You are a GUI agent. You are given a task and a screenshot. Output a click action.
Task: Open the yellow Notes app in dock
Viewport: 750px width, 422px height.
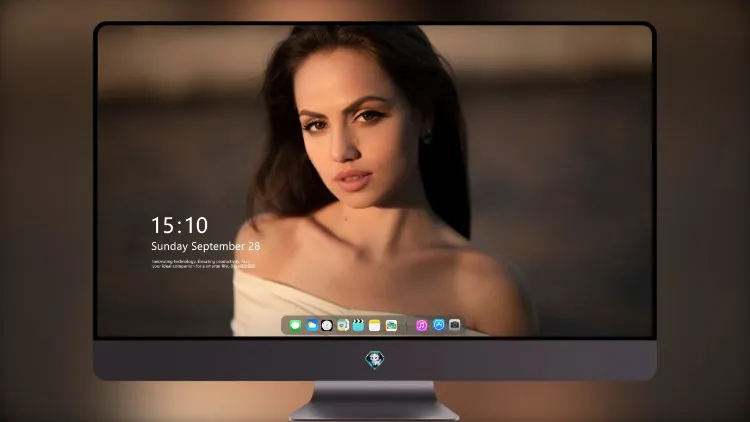pyautogui.click(x=375, y=325)
